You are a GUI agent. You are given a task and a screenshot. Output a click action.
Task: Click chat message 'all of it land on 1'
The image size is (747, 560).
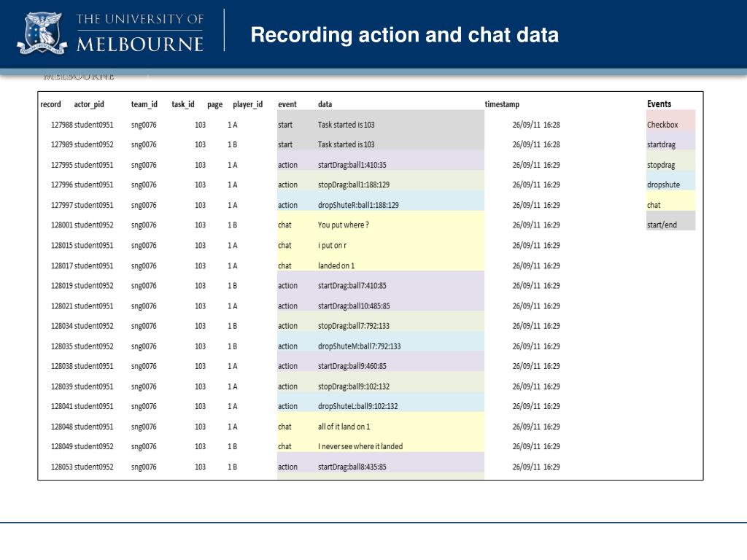click(x=344, y=427)
